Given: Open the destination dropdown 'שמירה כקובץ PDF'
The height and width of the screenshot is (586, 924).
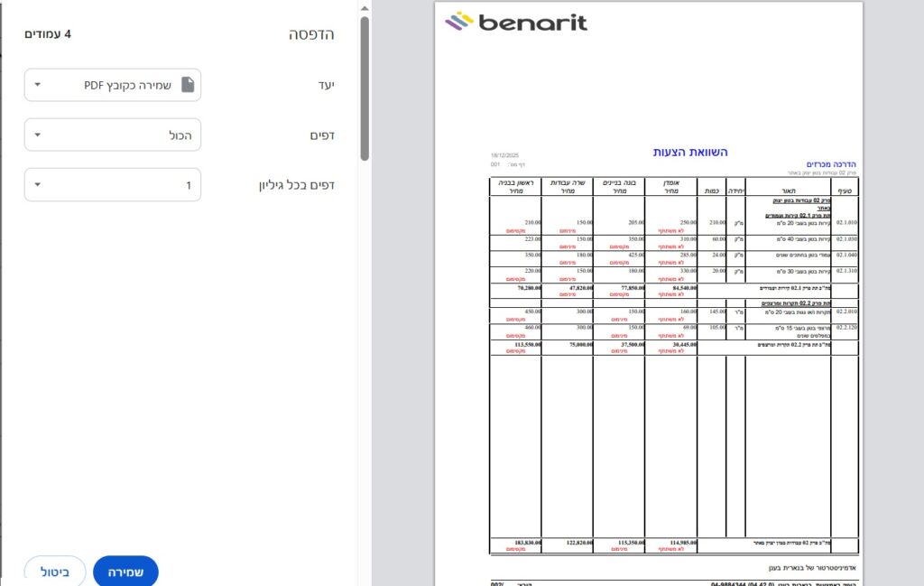Looking at the screenshot, I should point(113,85).
